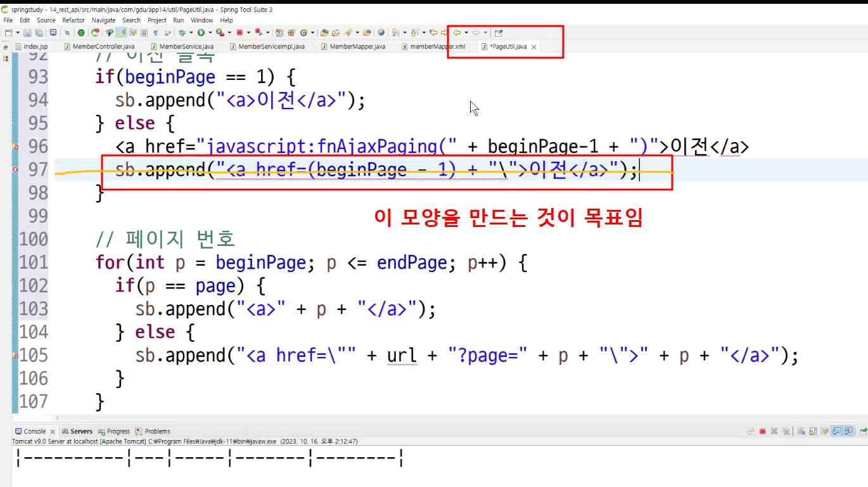
Task: Click the Pin Editor icon
Action: (498, 32)
